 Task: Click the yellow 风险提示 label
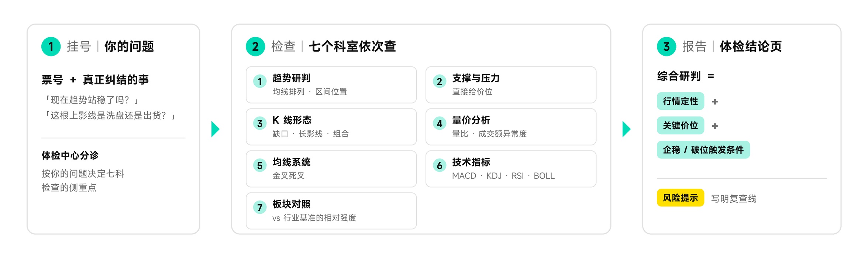(681, 198)
